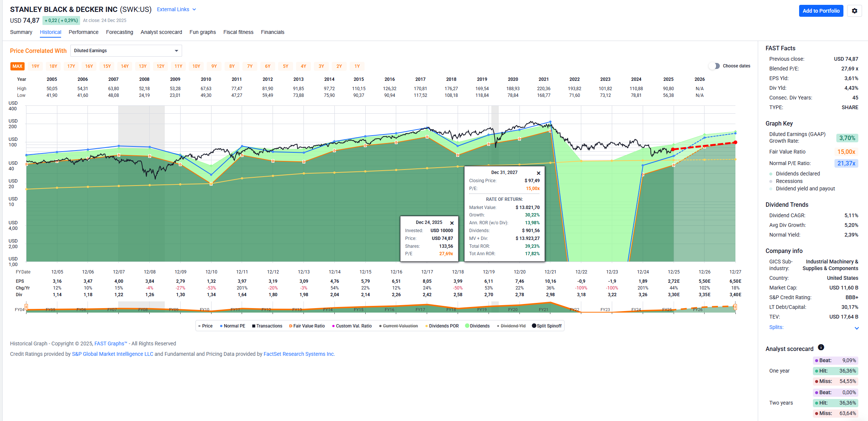Open the FactSet Research Systems link
868x421 pixels.
pyautogui.click(x=299, y=354)
